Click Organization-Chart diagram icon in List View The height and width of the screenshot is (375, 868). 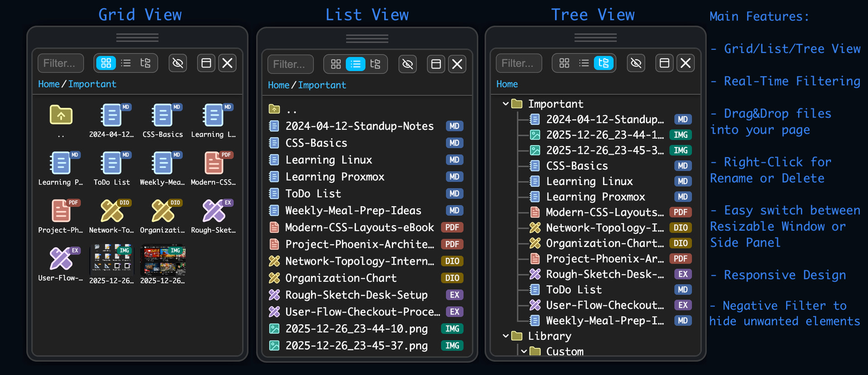pos(274,278)
